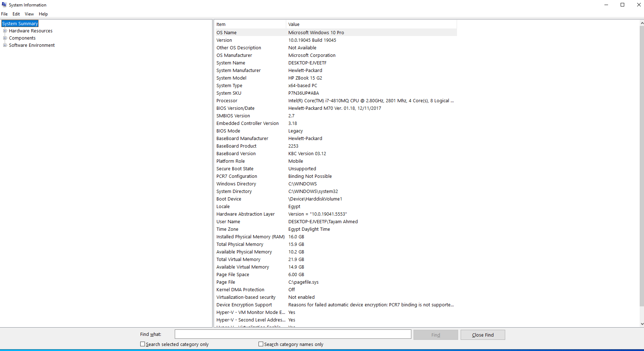Select the Virtualization-based security row
This screenshot has width=644, height=351.
point(335,297)
